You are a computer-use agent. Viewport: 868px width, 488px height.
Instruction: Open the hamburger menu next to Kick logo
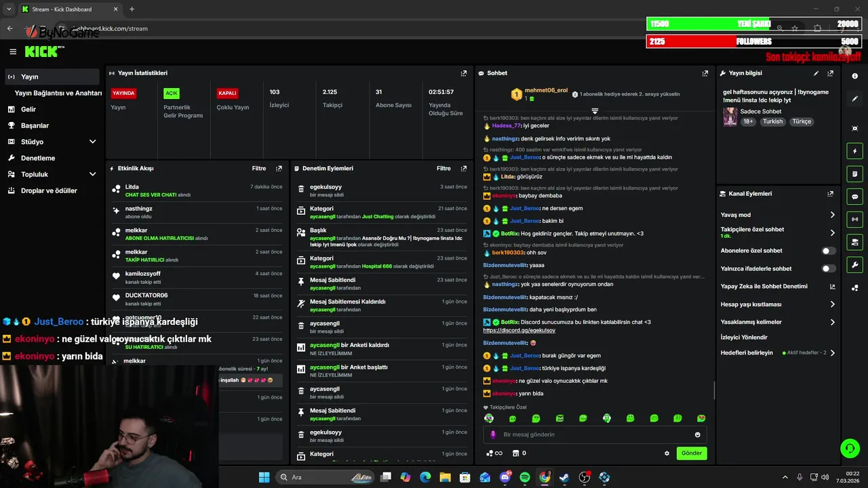(13, 52)
